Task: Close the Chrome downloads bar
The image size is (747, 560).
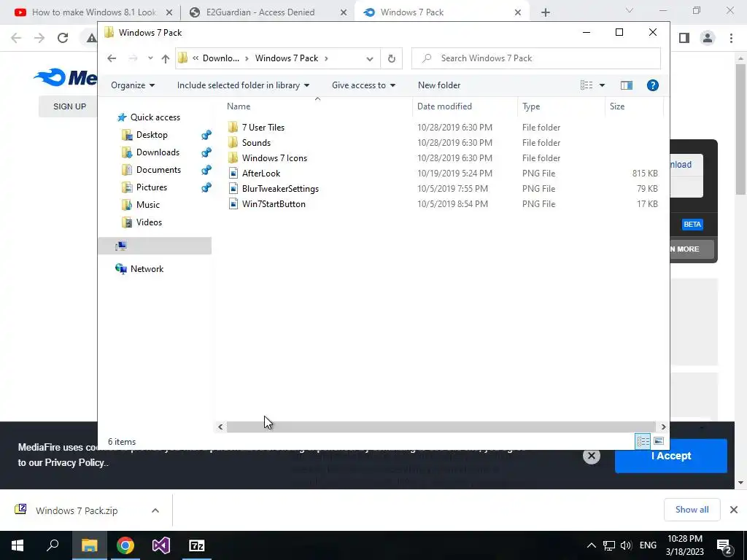Action: (x=734, y=510)
